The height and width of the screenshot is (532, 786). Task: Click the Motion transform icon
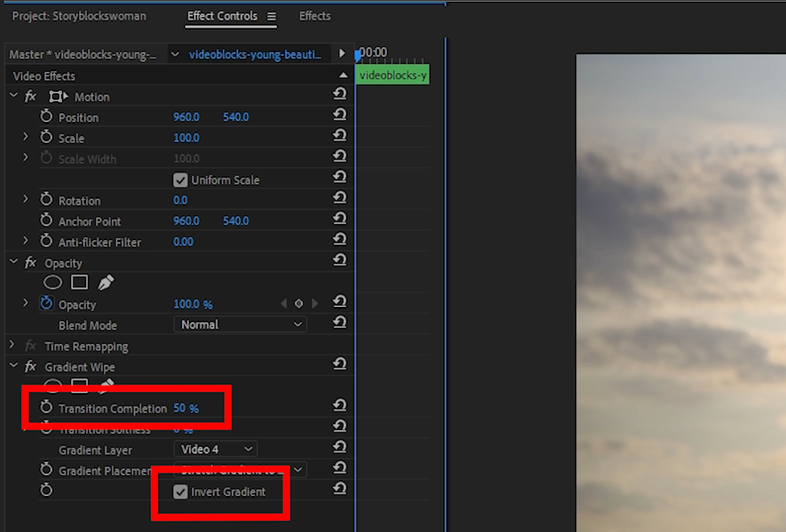pyautogui.click(x=58, y=97)
